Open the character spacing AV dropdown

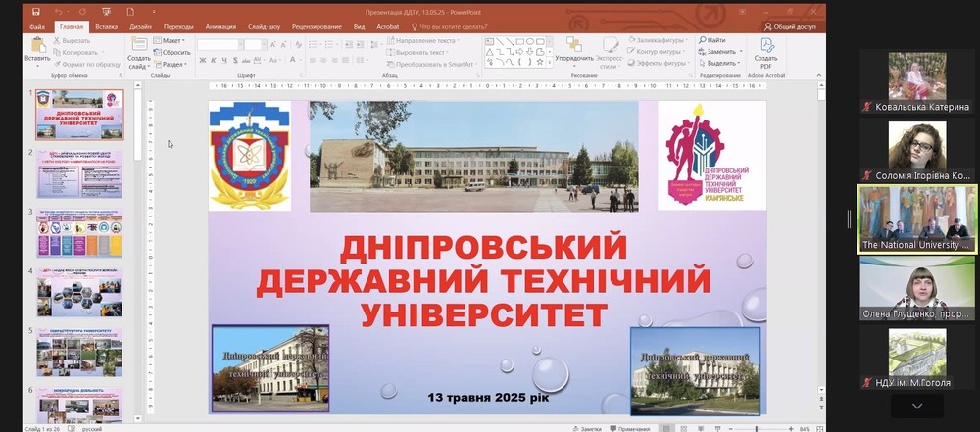259,60
